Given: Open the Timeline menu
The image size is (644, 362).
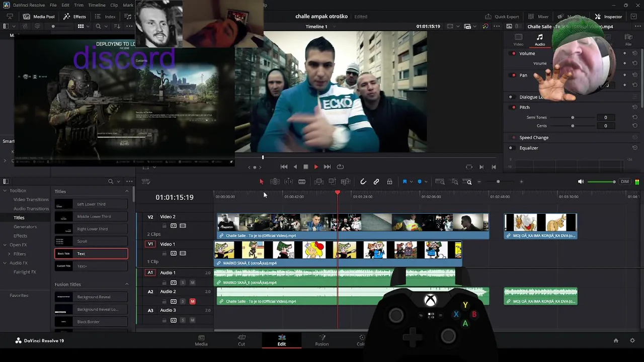Looking at the screenshot, I should (x=97, y=5).
